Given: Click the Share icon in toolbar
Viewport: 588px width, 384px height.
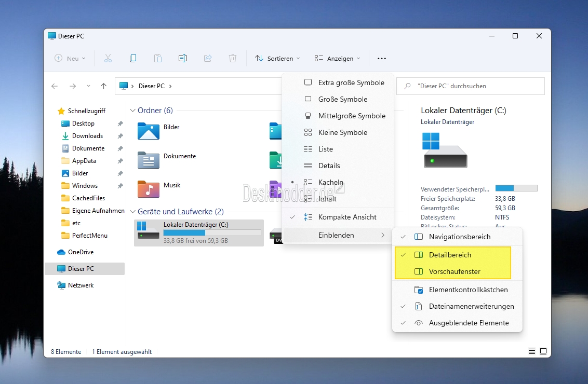Looking at the screenshot, I should tap(208, 59).
